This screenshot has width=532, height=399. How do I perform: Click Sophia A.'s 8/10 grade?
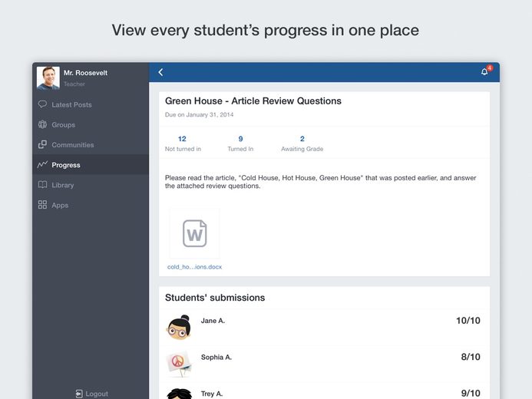(471, 357)
